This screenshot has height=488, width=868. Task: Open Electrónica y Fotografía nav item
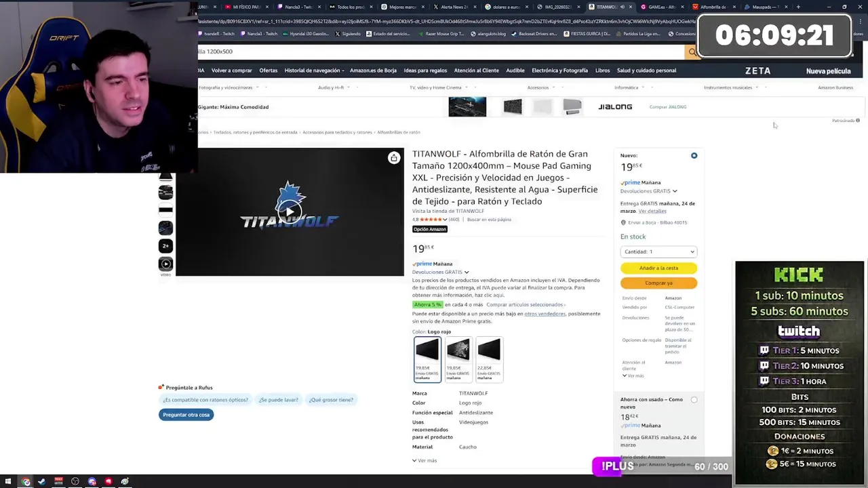coord(559,70)
